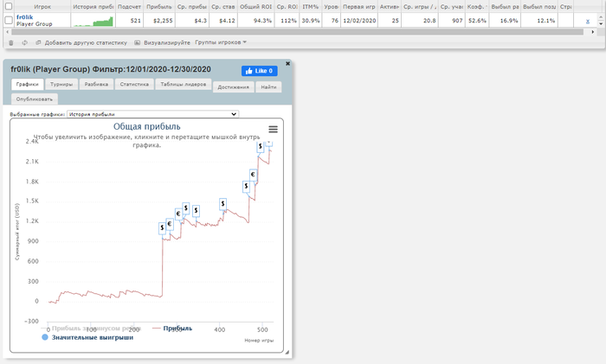Close the fr0lik player group panel
The image size is (606, 364).
click(x=287, y=63)
